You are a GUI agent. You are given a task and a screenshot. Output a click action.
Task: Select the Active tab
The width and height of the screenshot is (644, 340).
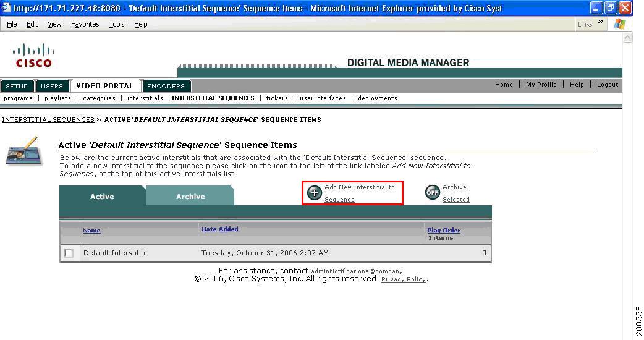[102, 197]
